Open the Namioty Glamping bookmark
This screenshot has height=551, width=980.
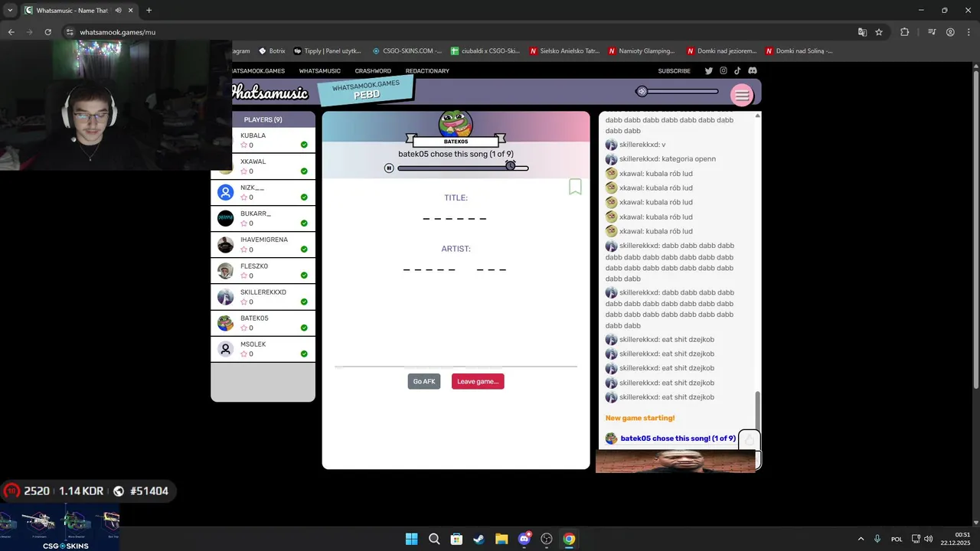pos(642,51)
